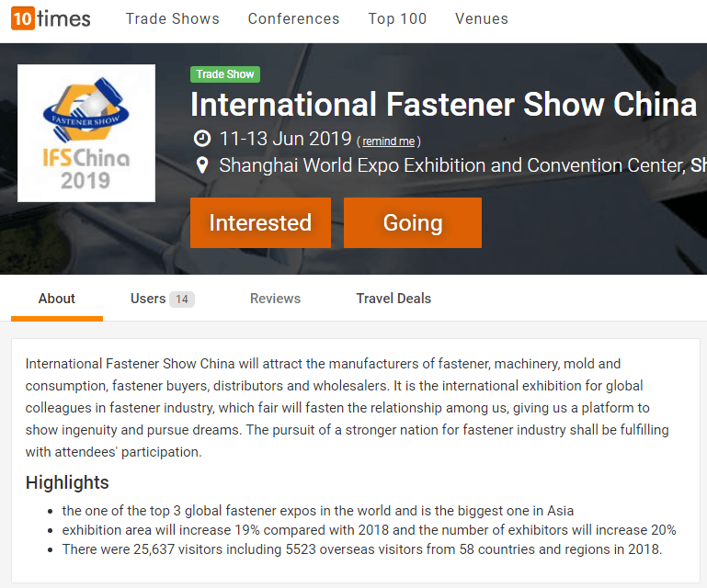707x588 pixels.
Task: Open Conferences menu item
Action: 293,18
